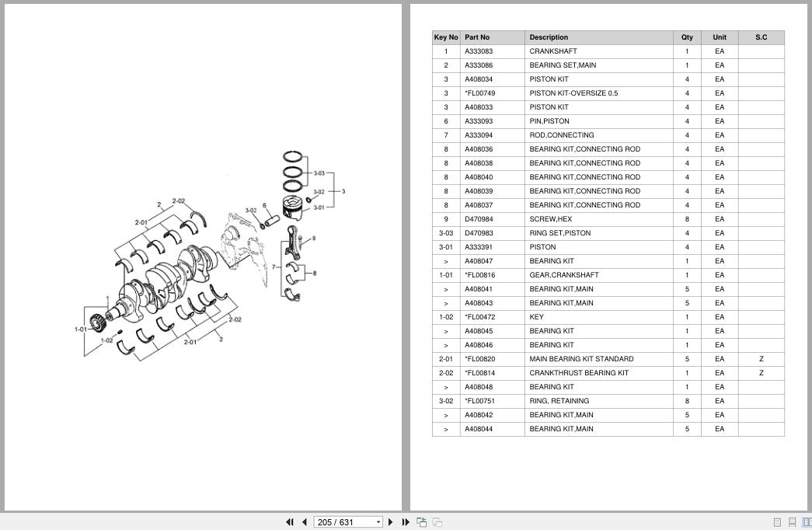Select part number *FL00820
The image size is (812, 530).
tap(479, 359)
